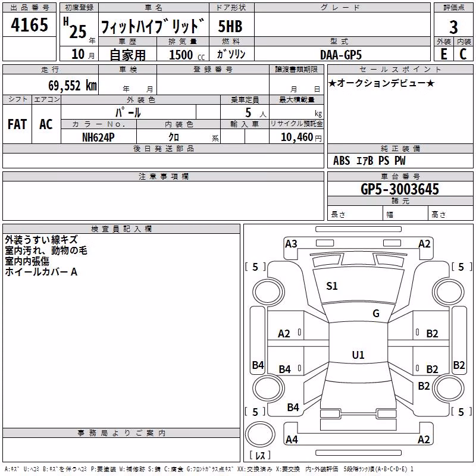Click the 譲渡書類期限 header
The height and width of the screenshot is (476, 476).
pos(296,70)
